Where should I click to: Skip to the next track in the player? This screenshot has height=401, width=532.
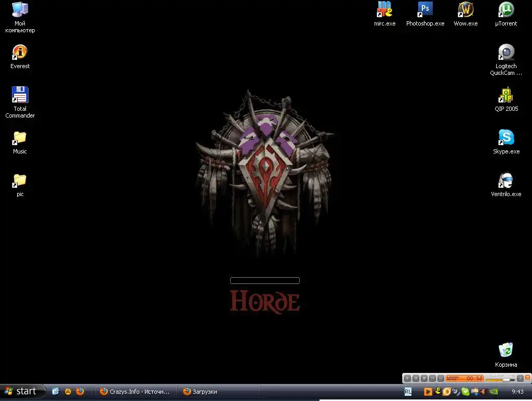pyautogui.click(x=441, y=379)
